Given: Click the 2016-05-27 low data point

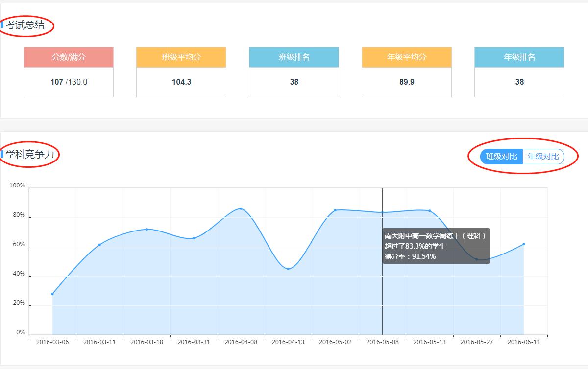Looking at the screenshot, I should 477,259.
